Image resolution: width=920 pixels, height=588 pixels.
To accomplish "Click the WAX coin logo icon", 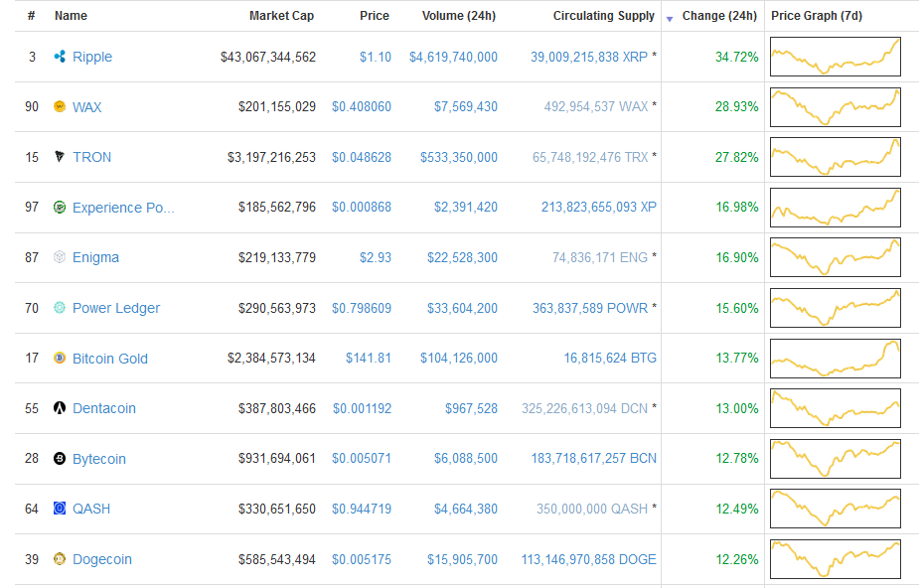I will 60,106.
